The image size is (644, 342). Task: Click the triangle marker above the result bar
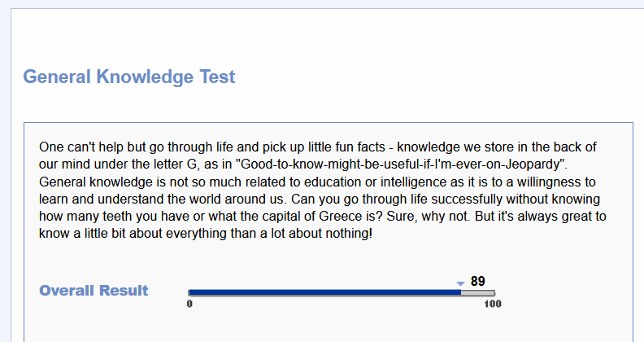tap(460, 283)
